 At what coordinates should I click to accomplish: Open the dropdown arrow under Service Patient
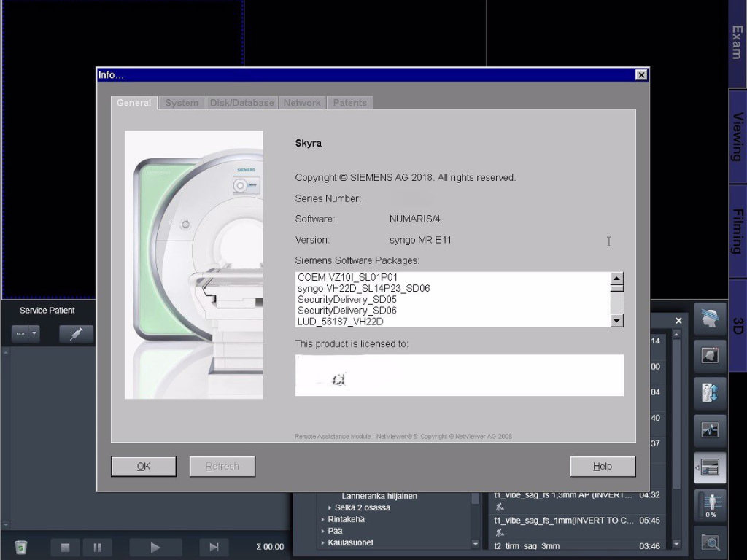point(34,334)
